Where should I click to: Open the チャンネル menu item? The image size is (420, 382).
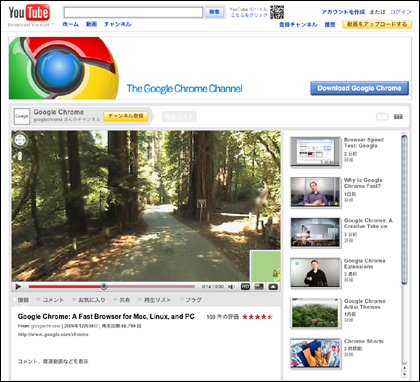(118, 24)
